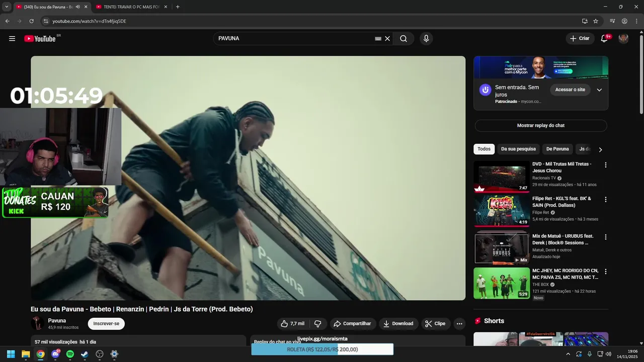Select the Da sua pesquisa chip
This screenshot has height=362, width=644.
tap(518, 149)
